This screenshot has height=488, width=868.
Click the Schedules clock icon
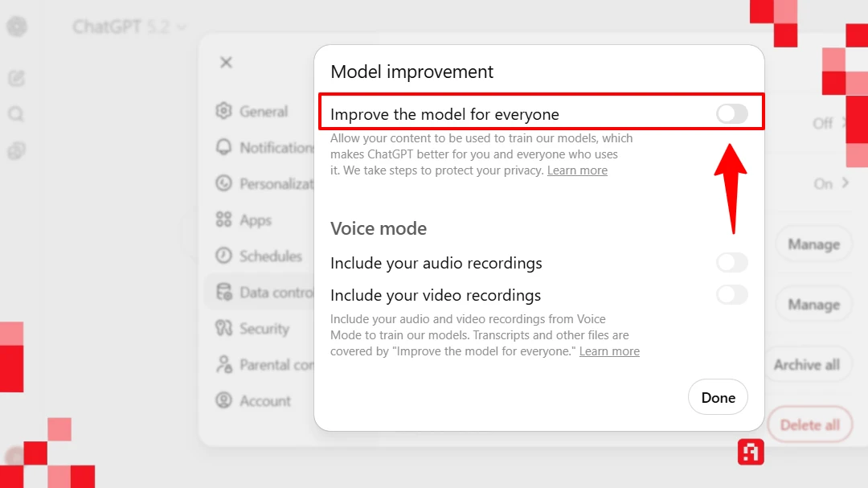(224, 256)
